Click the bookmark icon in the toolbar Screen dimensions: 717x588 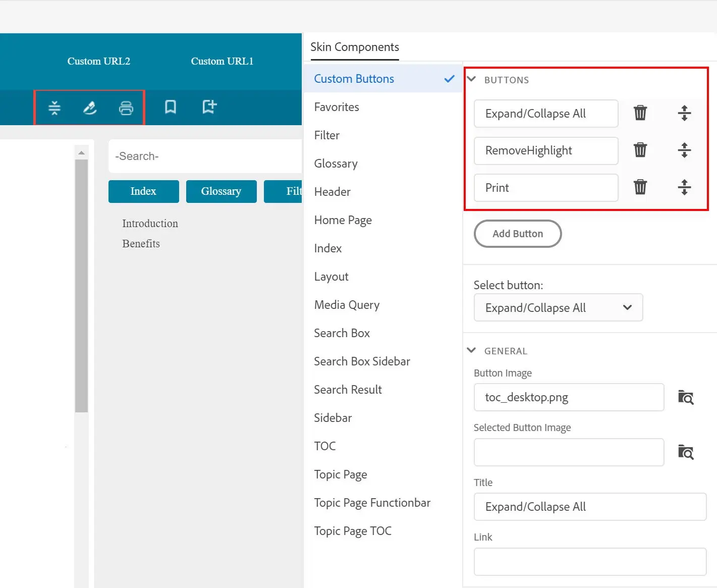coord(170,107)
